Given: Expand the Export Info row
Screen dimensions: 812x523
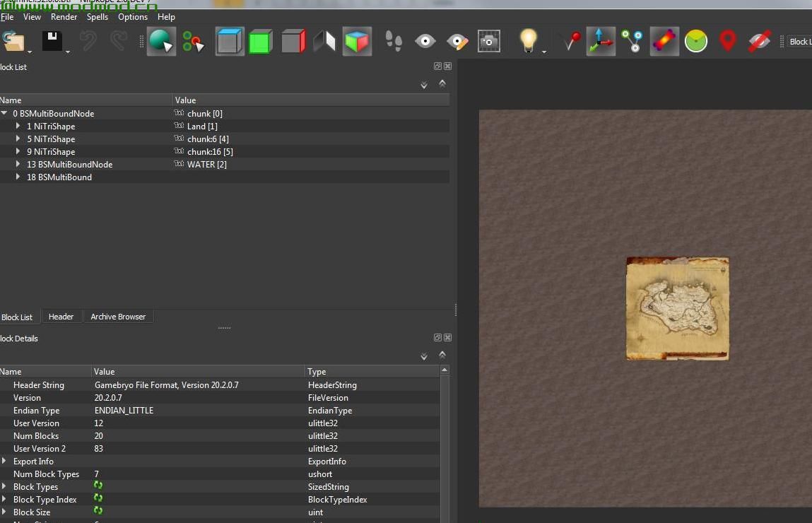Looking at the screenshot, I should click(x=4, y=461).
